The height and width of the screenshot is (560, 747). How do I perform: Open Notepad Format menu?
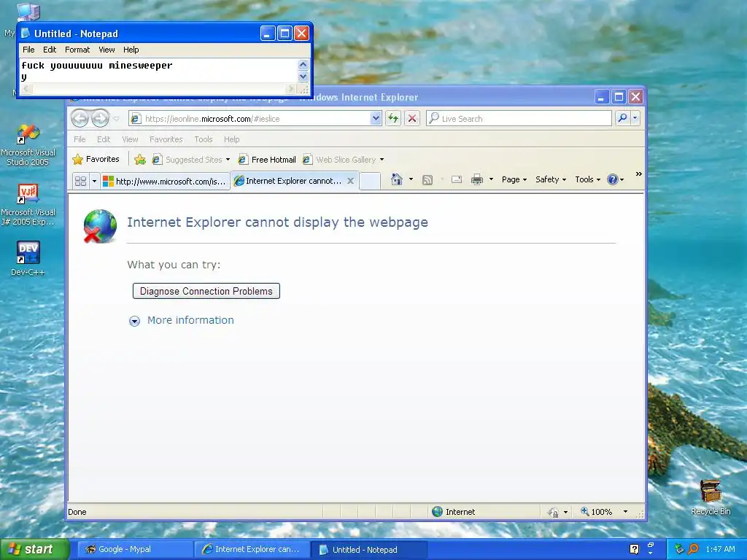pos(77,50)
